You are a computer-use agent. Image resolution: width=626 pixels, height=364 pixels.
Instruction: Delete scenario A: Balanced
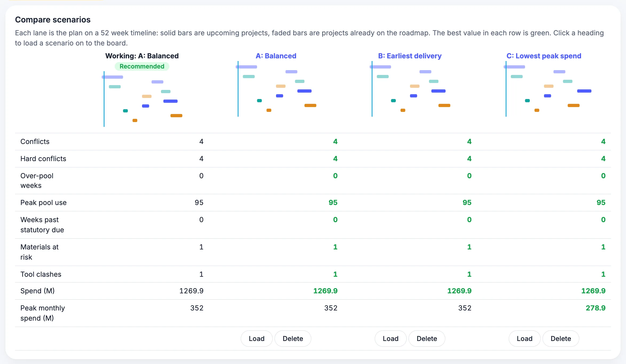tap(293, 339)
